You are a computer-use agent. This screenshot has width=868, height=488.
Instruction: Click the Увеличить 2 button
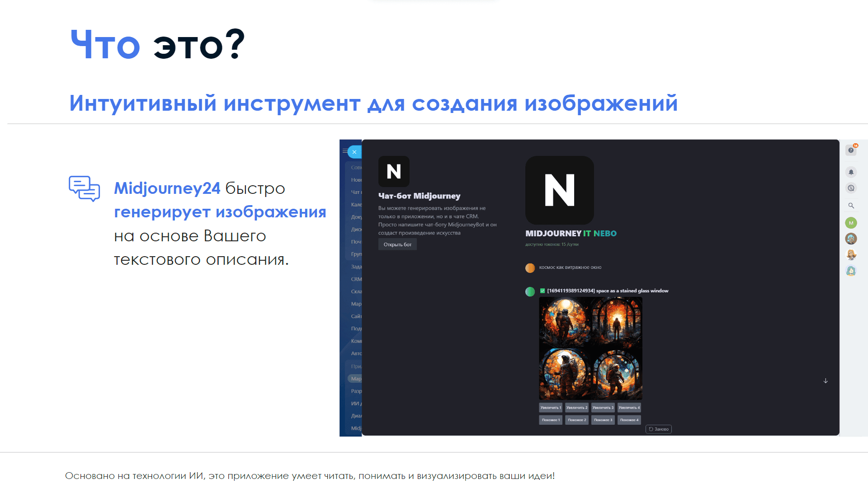[x=577, y=408]
